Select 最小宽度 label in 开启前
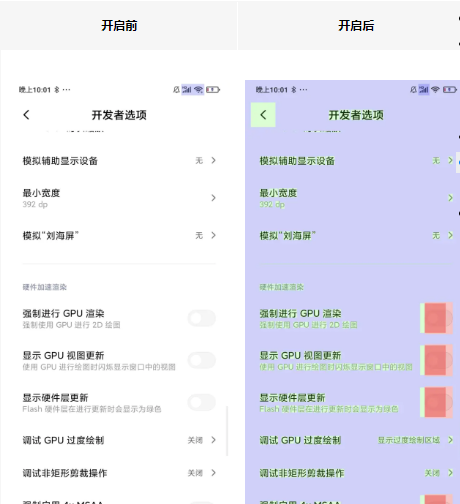Image resolution: width=460 pixels, height=504 pixels. 41,193
